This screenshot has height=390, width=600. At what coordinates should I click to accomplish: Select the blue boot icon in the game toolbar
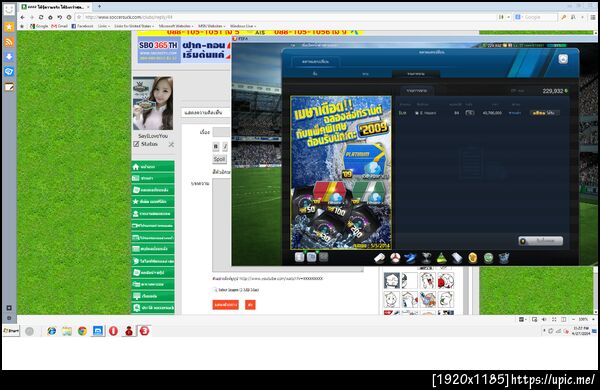coord(410,258)
